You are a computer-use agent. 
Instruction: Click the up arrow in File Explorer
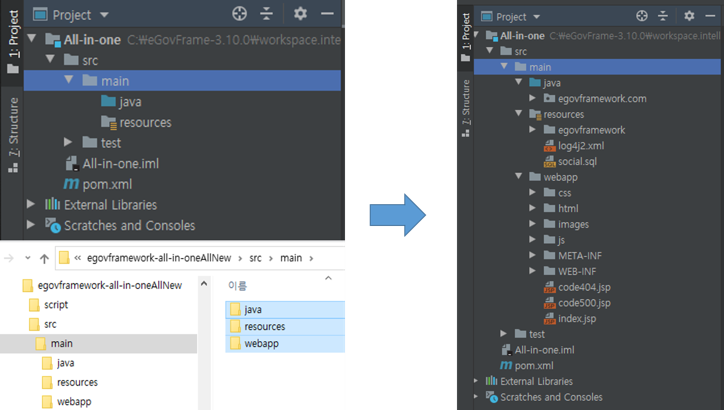pos(44,258)
